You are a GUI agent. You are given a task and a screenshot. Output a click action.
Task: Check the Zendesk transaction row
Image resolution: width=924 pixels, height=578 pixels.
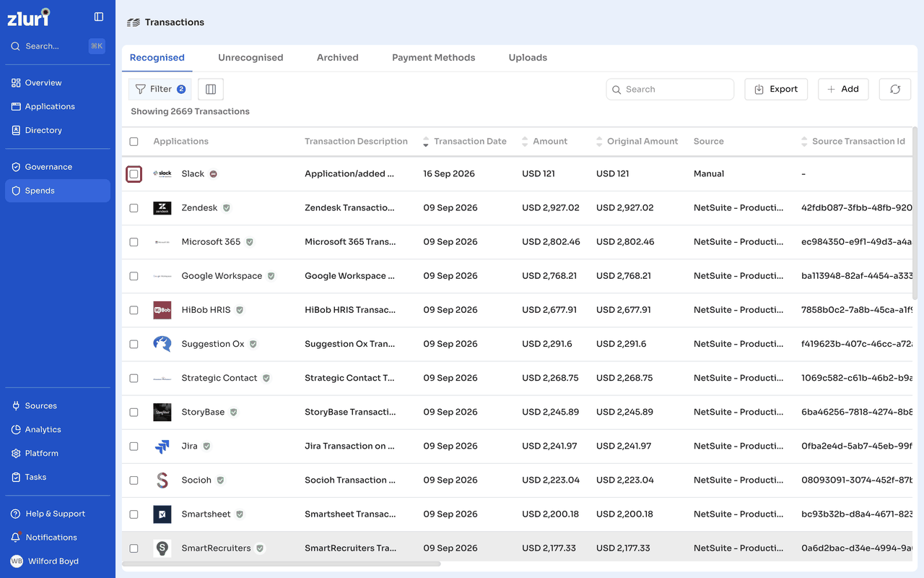pos(134,208)
